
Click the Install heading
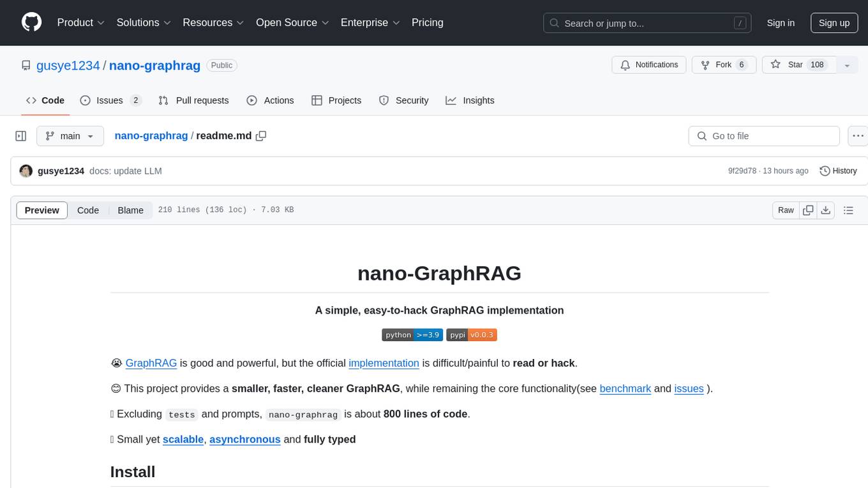[x=133, y=472]
